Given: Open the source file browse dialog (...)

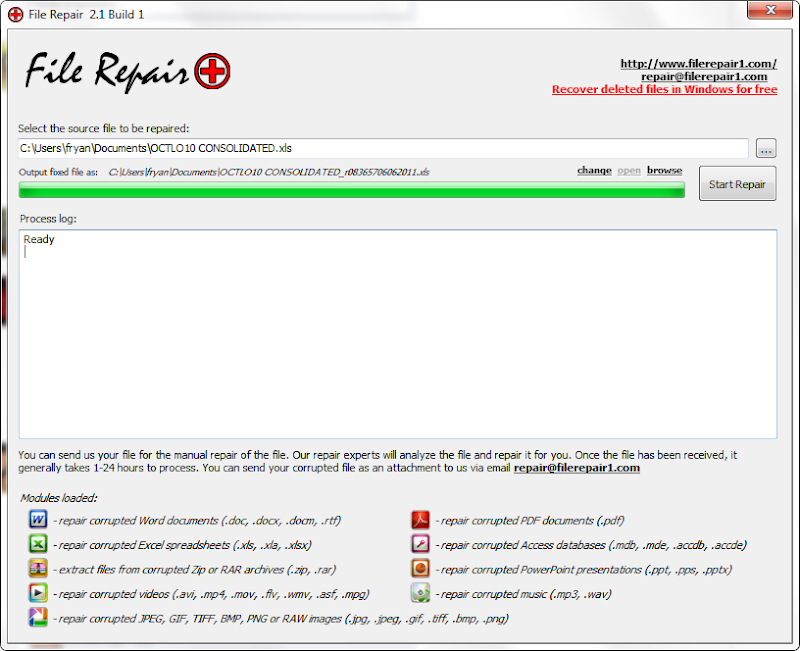Looking at the screenshot, I should coord(766,148).
